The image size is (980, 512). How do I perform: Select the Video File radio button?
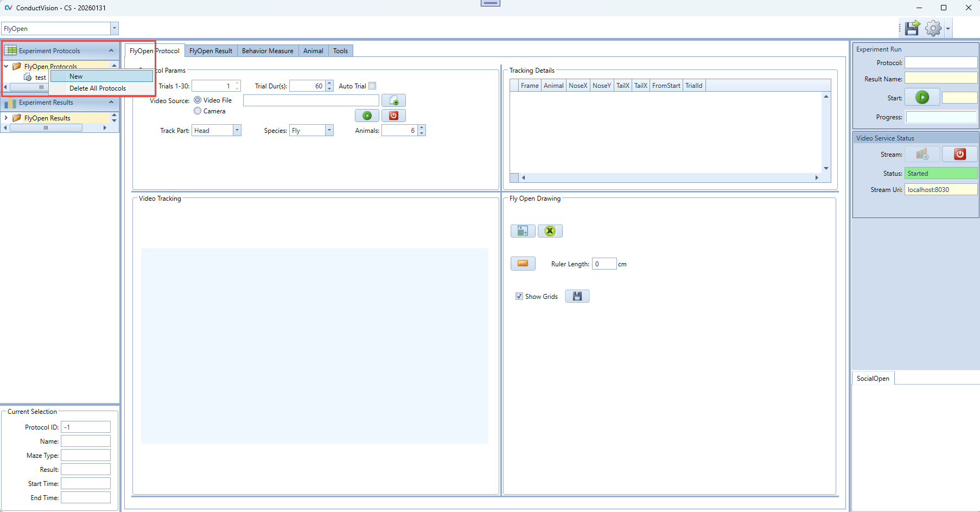coord(198,100)
